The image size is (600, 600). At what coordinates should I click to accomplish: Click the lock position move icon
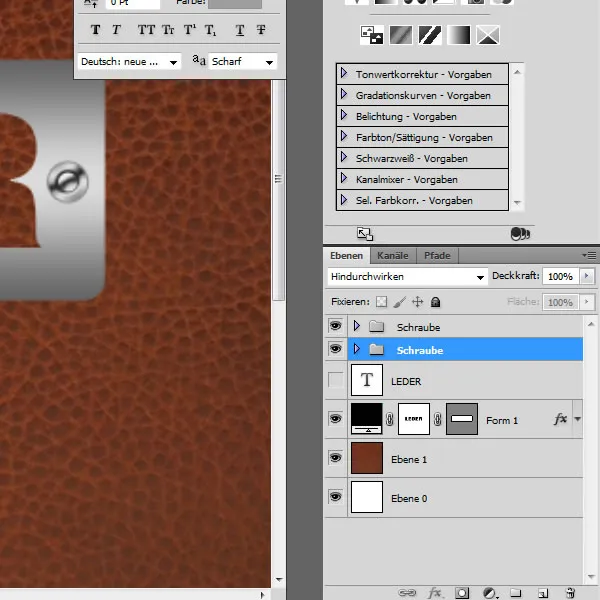tap(417, 302)
